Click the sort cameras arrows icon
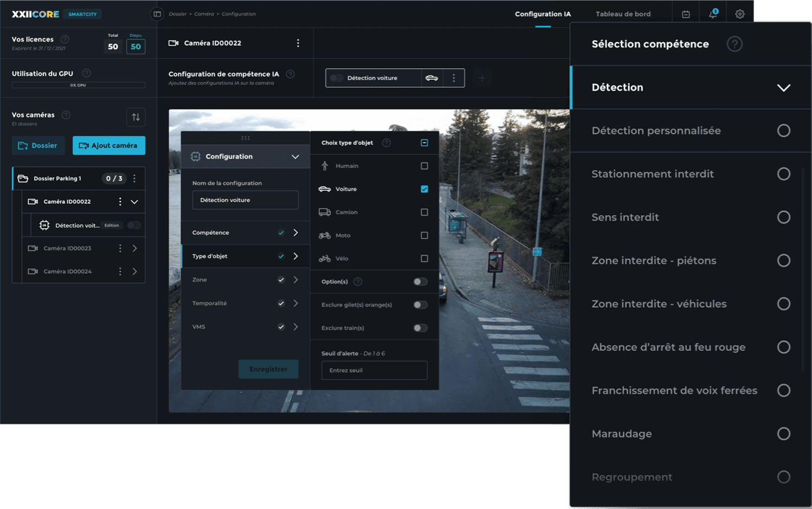 click(136, 117)
